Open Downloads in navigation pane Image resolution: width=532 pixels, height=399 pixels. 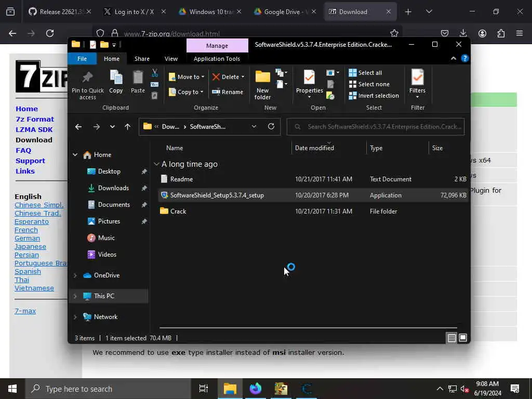coord(113,188)
